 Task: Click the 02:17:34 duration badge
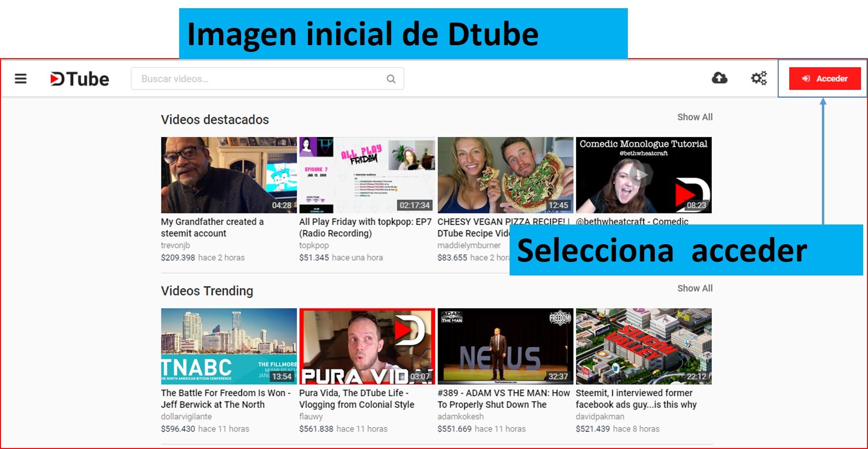pos(415,205)
